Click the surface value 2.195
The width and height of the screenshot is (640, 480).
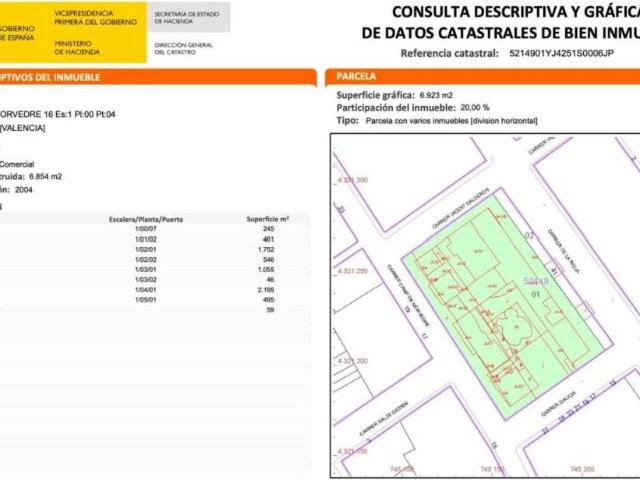click(x=266, y=290)
